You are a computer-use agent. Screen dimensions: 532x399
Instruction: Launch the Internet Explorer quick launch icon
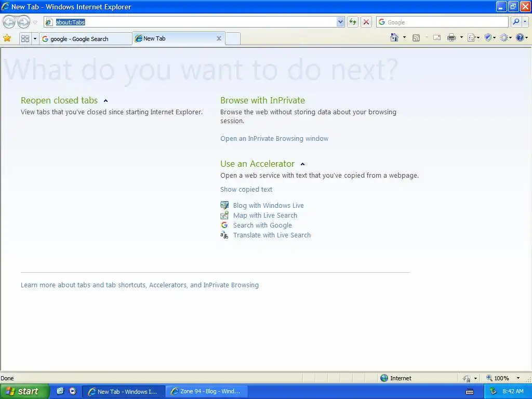60,391
